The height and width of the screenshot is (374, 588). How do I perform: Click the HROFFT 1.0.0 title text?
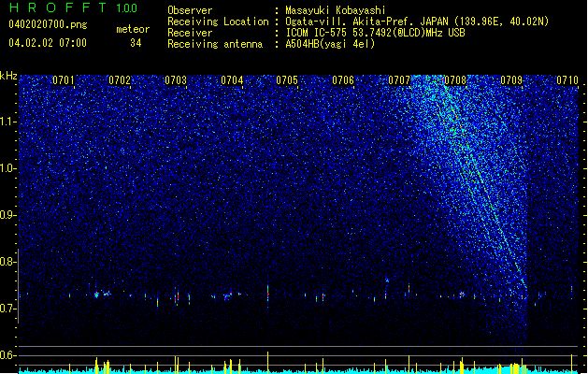point(74,7)
